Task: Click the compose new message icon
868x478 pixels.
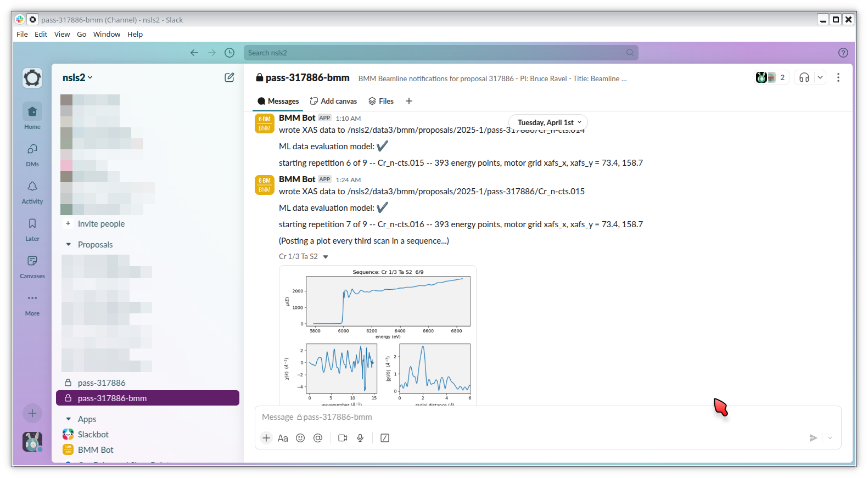Action: point(229,77)
